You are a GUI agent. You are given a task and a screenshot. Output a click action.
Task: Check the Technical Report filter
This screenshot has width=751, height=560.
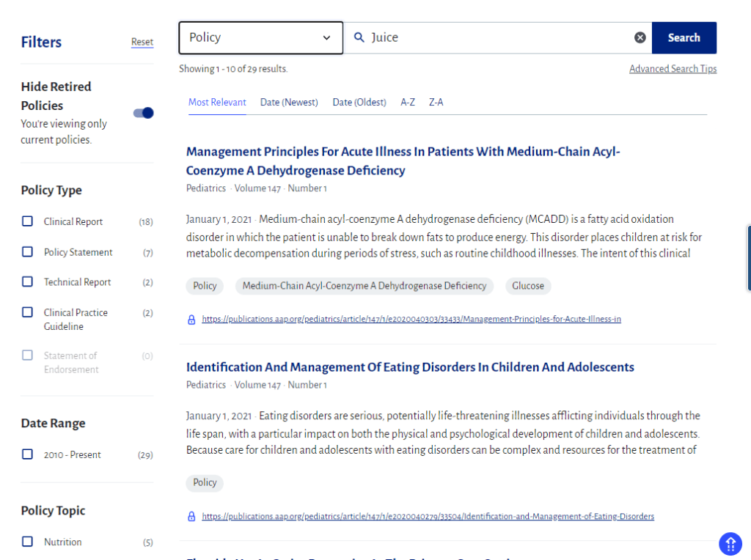click(28, 281)
